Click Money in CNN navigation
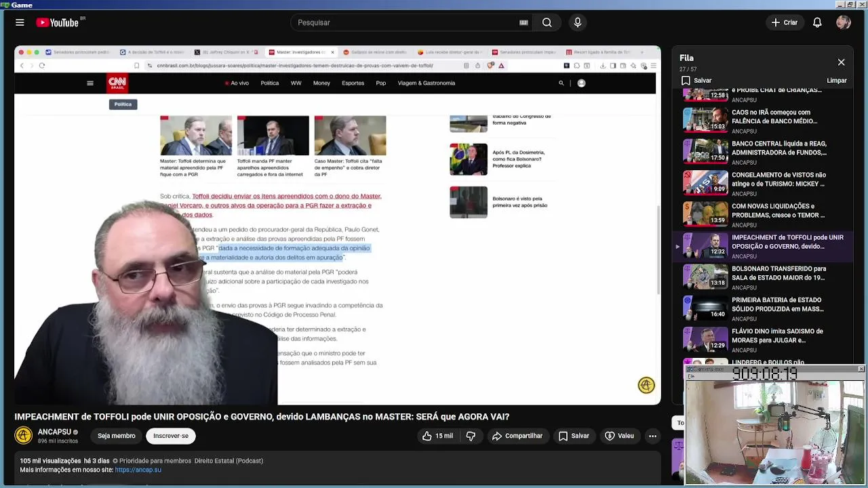Viewport: 868px width, 488px height. click(x=321, y=83)
